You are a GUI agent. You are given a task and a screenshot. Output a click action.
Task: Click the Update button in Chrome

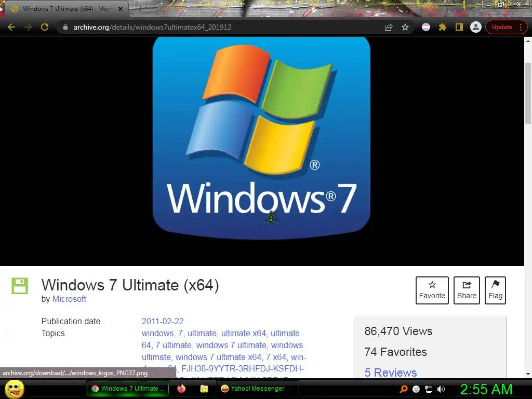(x=502, y=27)
